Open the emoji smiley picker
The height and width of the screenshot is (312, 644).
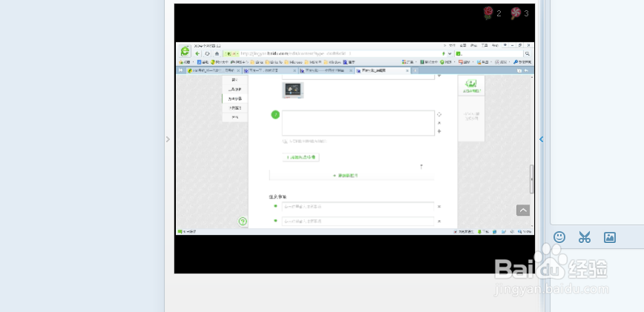point(559,237)
